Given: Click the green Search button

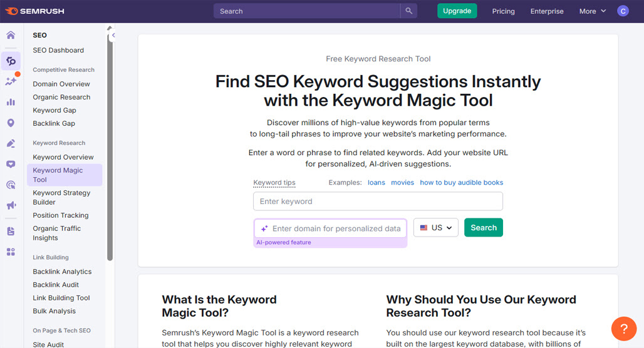Looking at the screenshot, I should (x=484, y=227).
